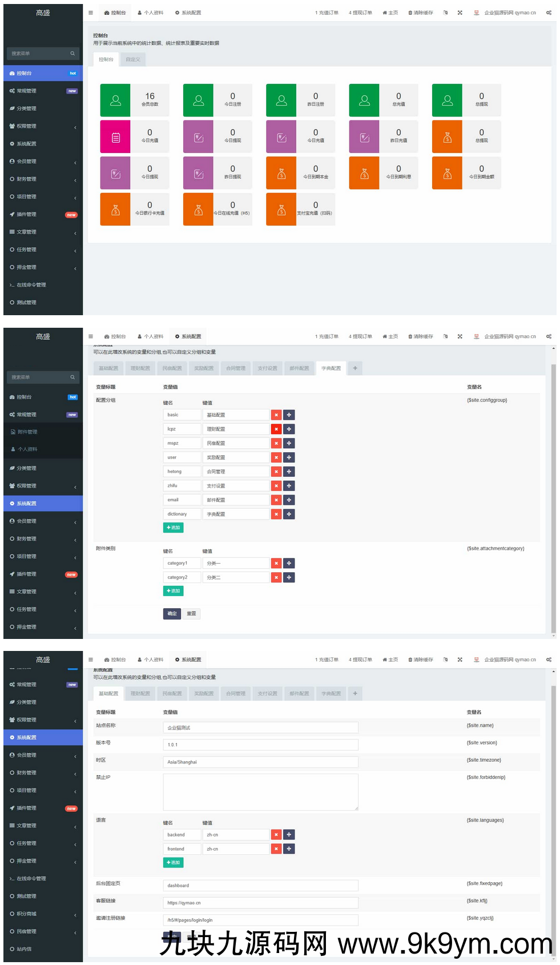Switch to the 自定义 tab
Image resolution: width=560 pixels, height=965 pixels.
tap(133, 59)
